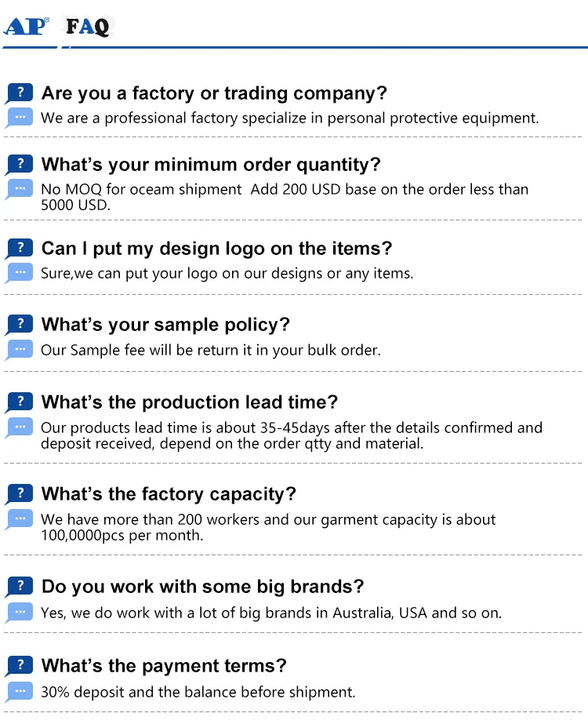The width and height of the screenshot is (588, 724).
Task: Open 'What's your minimum order quantity?' question
Action: coord(211,165)
